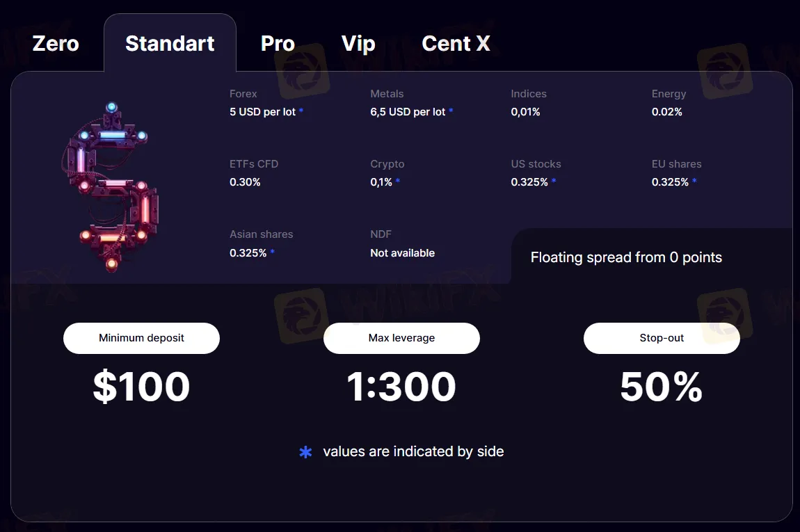Screen dimensions: 800x532
Task: Open the Cent X account tab
Action: point(456,44)
